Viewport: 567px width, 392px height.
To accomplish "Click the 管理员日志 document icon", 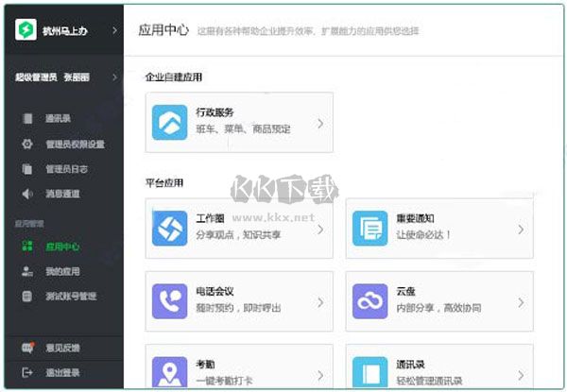I will pos(27,169).
